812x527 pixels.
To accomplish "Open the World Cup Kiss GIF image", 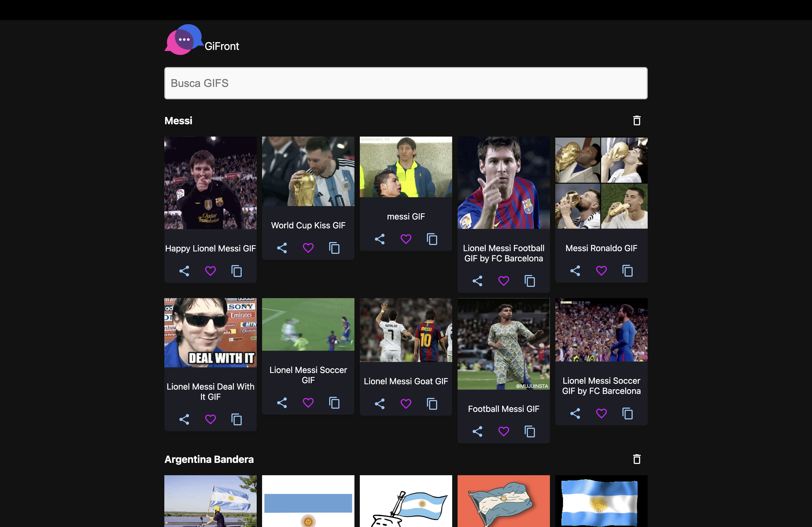I will point(308,171).
